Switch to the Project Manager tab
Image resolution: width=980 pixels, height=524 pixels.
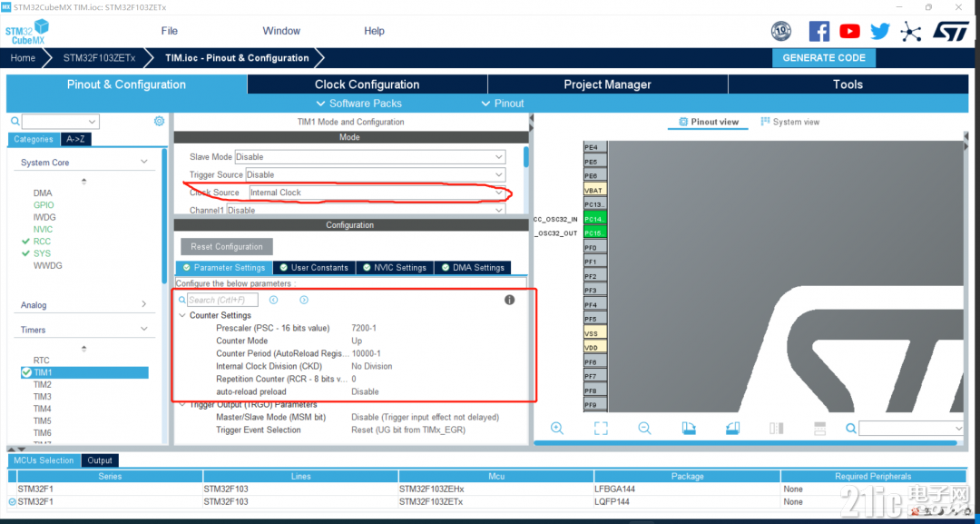(607, 84)
